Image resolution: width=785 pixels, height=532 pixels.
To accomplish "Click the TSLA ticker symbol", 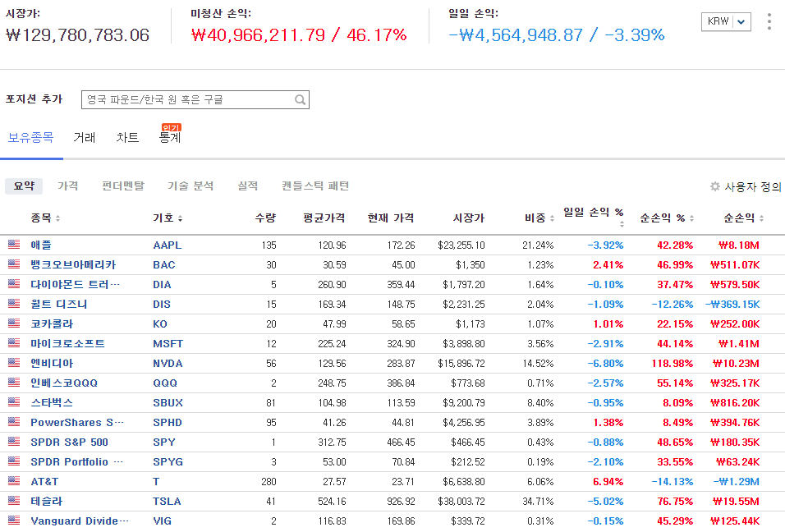I will [167, 502].
